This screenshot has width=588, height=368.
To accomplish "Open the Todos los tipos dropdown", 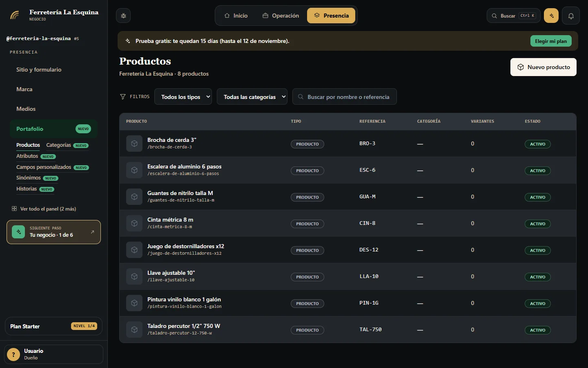I will coord(183,96).
